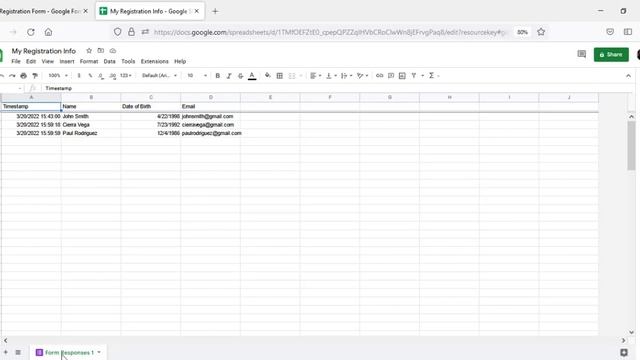Screen dimensions: 640x360
Task: Open the Help menu
Action: (x=180, y=61)
